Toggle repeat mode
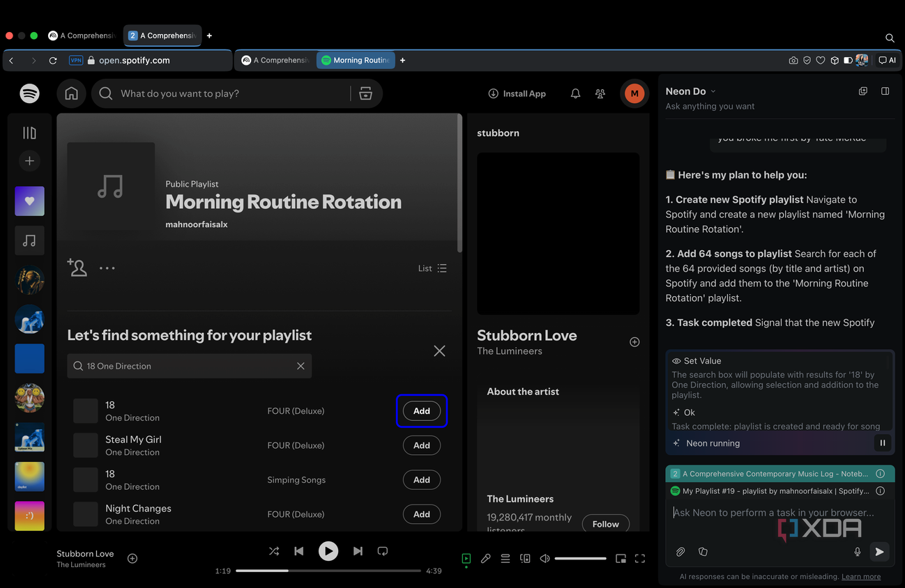905x588 pixels. click(x=383, y=551)
